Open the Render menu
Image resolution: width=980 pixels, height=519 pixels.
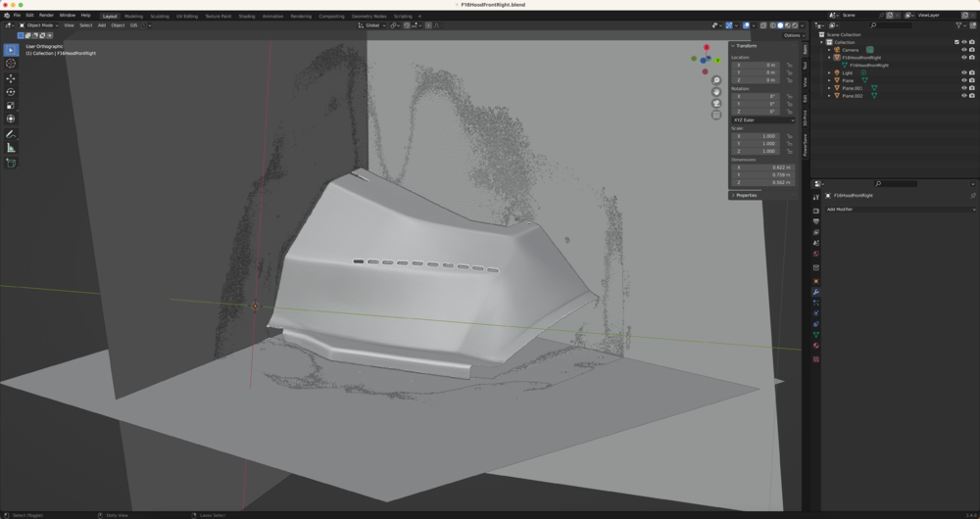[x=46, y=16]
